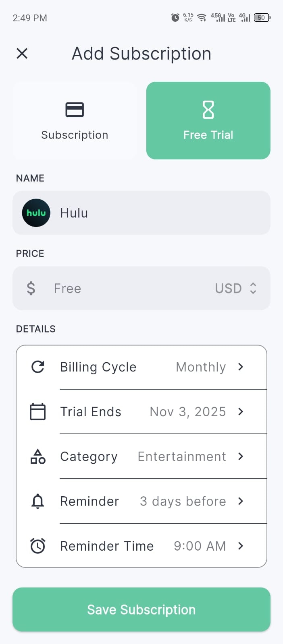
Task: Click the Free Trial hourglass icon
Action: [208, 109]
